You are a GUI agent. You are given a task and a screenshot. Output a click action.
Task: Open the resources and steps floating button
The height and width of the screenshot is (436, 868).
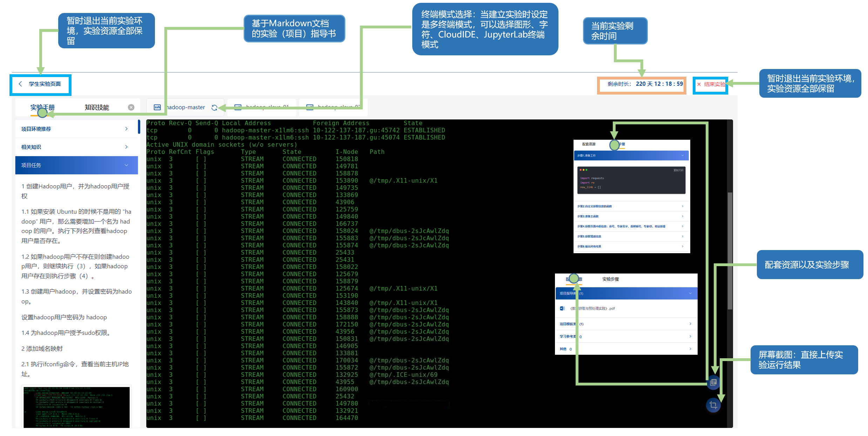pyautogui.click(x=713, y=382)
